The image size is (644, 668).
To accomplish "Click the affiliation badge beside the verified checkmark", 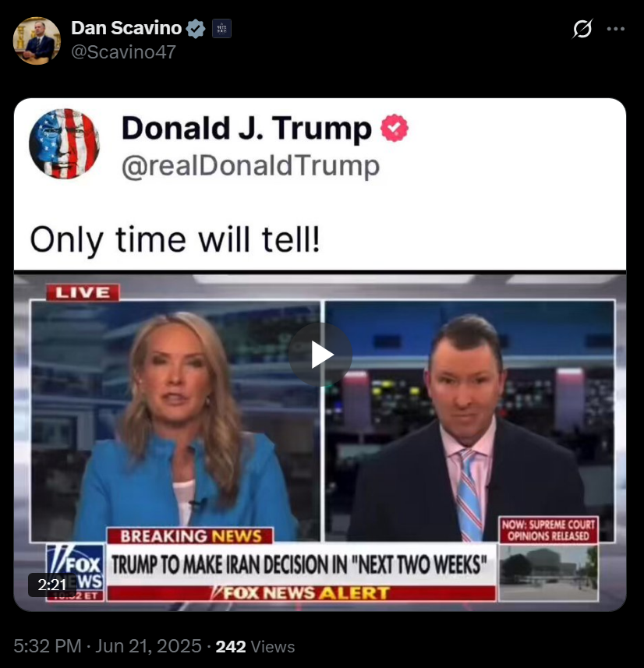I will pyautogui.click(x=221, y=29).
